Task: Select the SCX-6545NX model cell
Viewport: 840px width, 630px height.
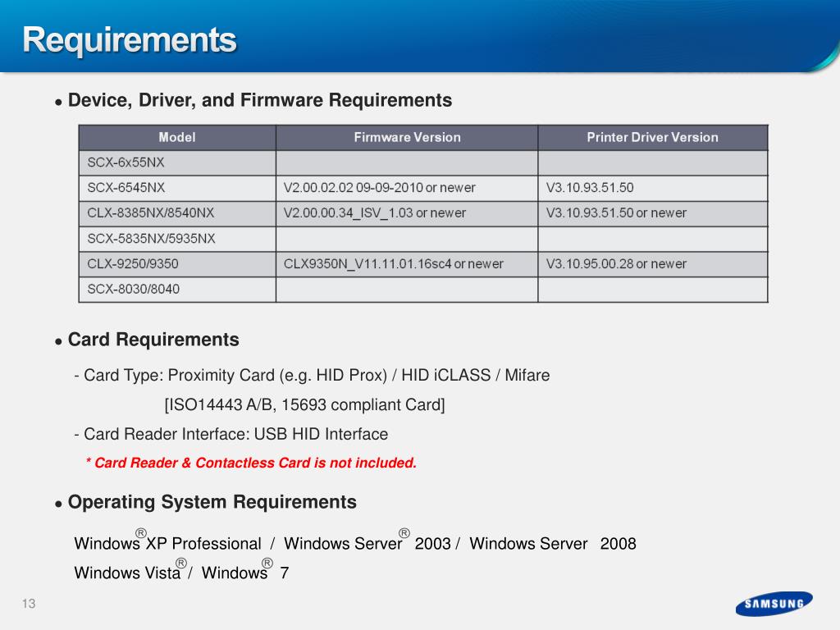Action: (x=177, y=188)
